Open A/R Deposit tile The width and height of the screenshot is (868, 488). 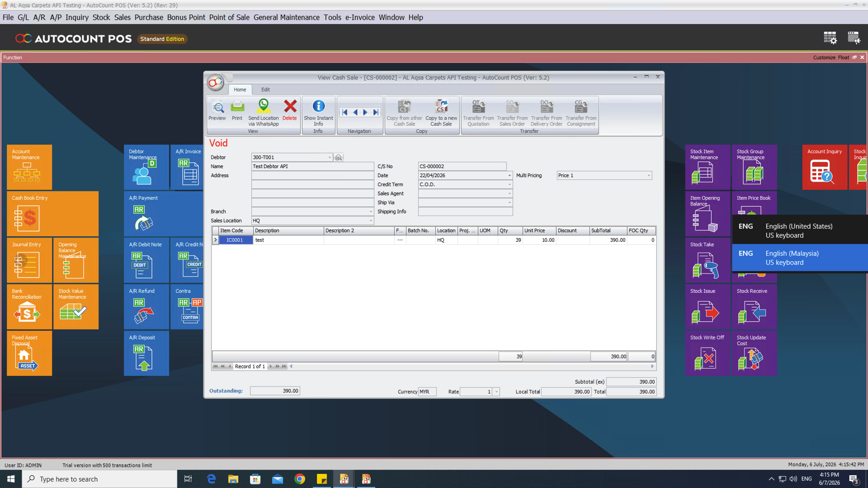tap(146, 353)
